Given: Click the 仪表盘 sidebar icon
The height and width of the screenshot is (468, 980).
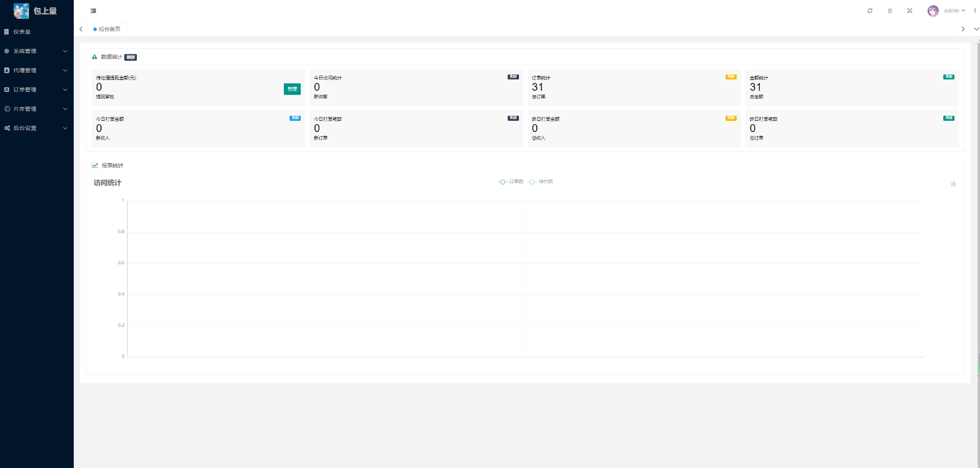Looking at the screenshot, I should coord(7,32).
